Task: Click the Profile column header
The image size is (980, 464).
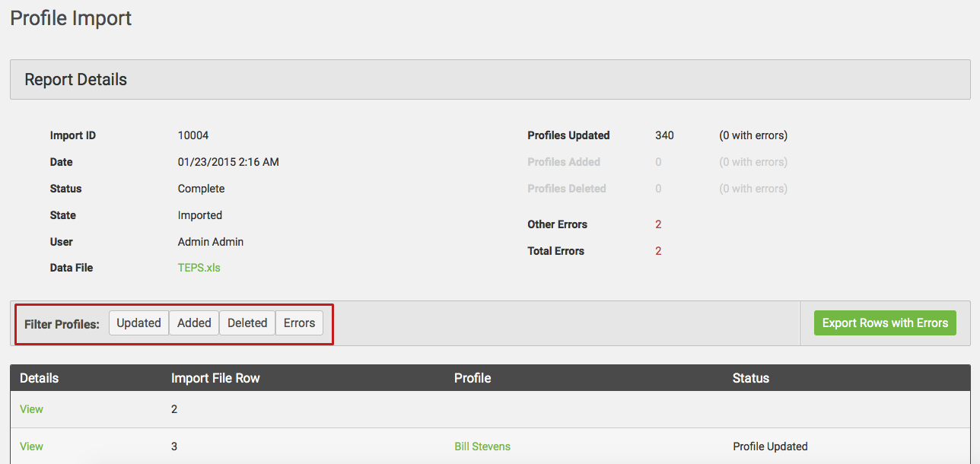Action: [x=473, y=378]
